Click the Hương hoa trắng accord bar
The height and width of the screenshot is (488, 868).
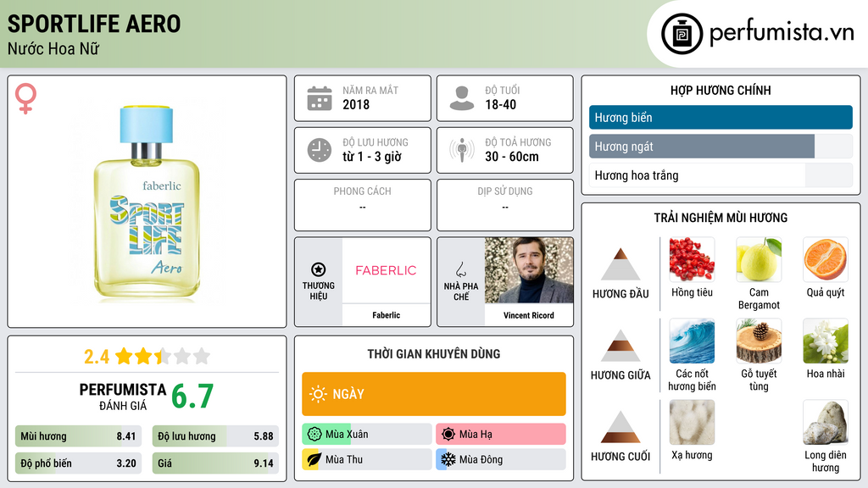pos(721,175)
